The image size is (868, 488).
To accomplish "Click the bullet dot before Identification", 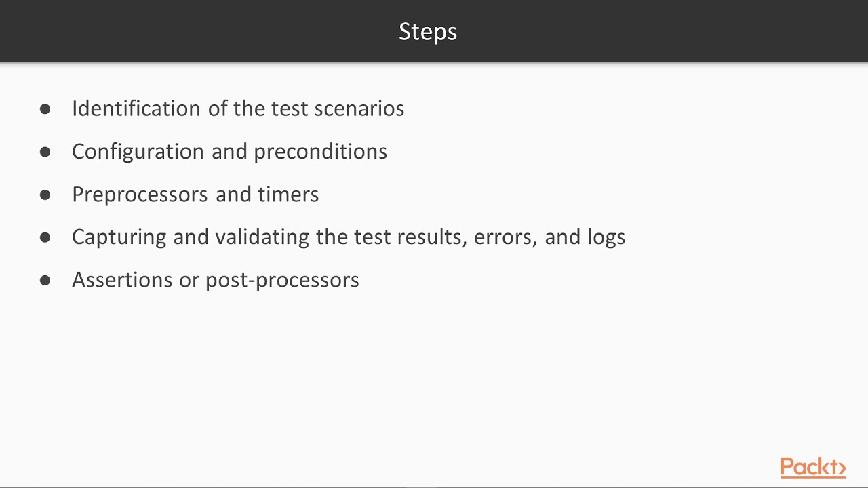I will (x=45, y=109).
